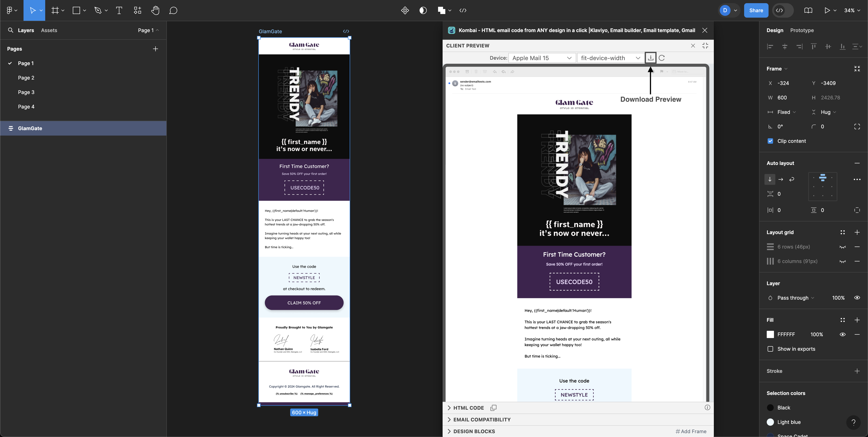This screenshot has width=868, height=437.
Task: Enable Show in exports checkbox
Action: point(770,349)
